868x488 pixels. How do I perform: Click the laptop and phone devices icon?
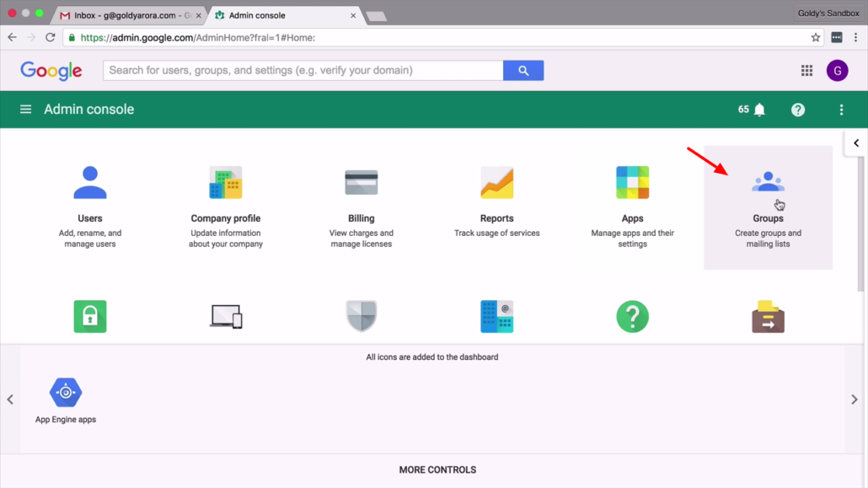click(226, 316)
